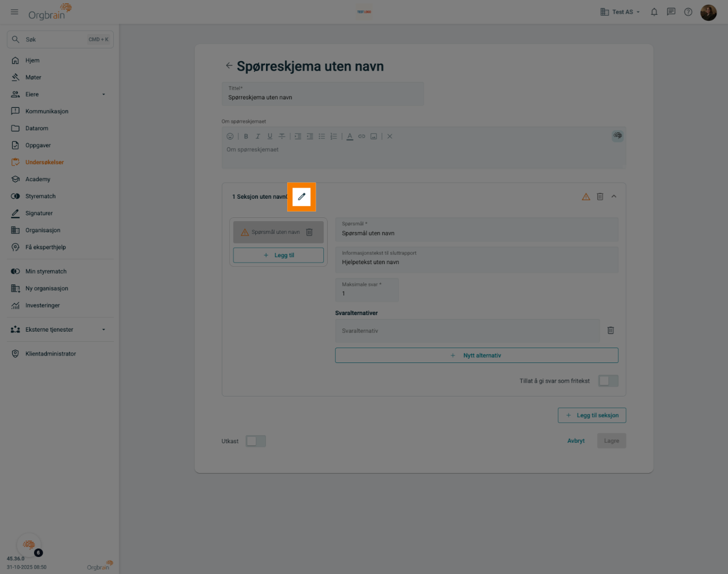Click the section warning triangle icon

pyautogui.click(x=586, y=197)
